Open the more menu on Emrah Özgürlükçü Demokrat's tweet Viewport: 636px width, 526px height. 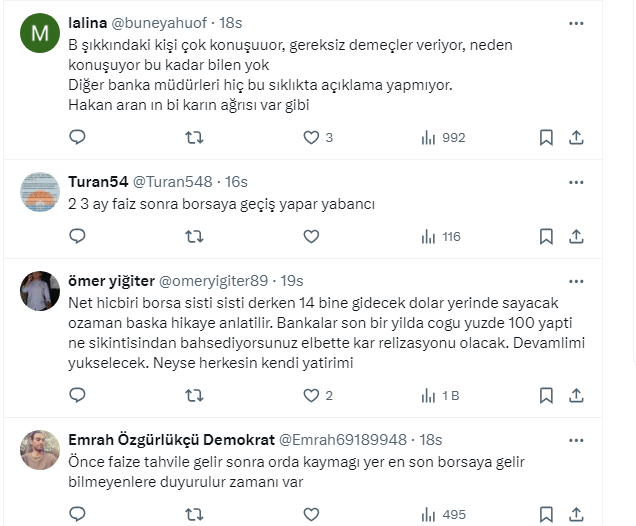coord(576,438)
